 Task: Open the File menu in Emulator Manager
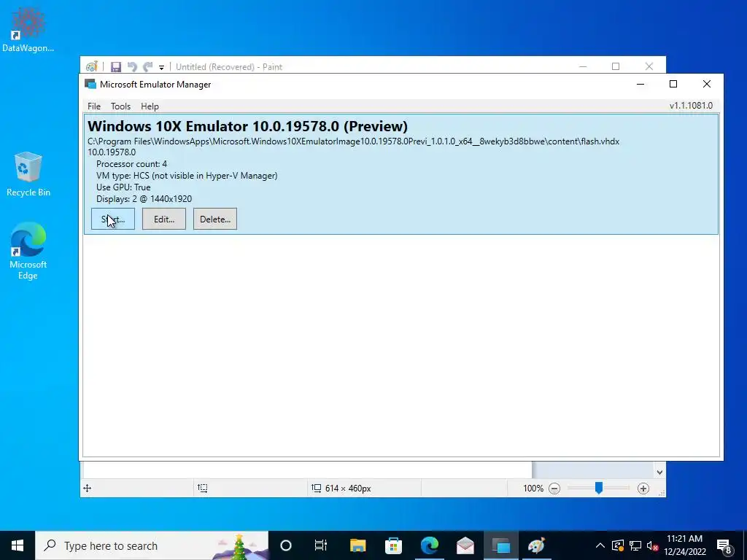(94, 106)
